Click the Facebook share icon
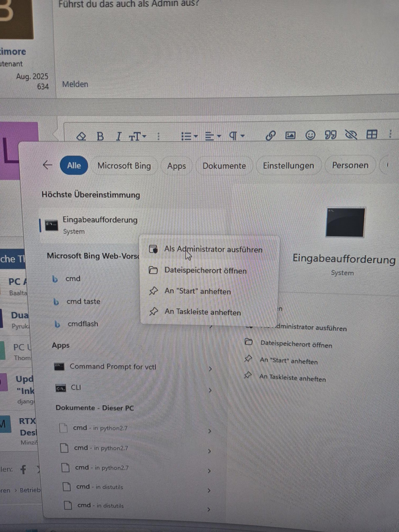399x532 pixels. 23,470
